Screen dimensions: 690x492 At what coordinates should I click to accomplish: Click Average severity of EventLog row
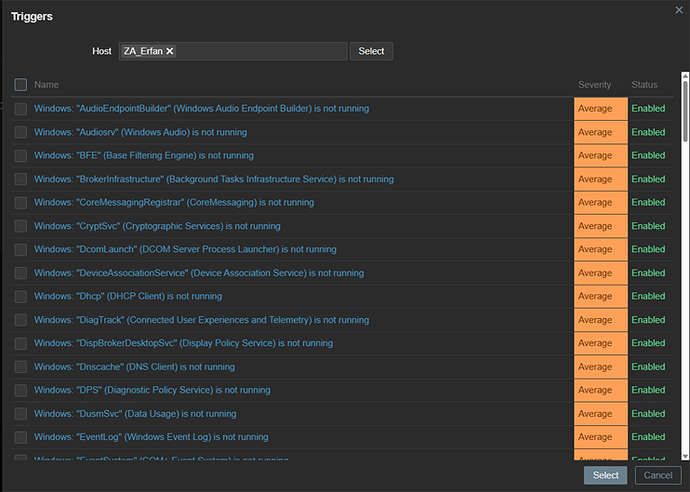601,437
